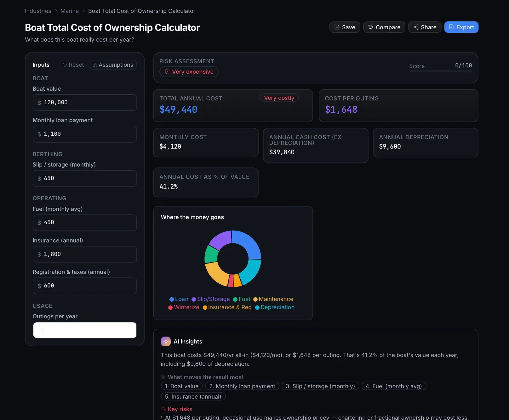Click the Fuel monthly avg field
The image size is (509, 420).
pyautogui.click(x=85, y=222)
